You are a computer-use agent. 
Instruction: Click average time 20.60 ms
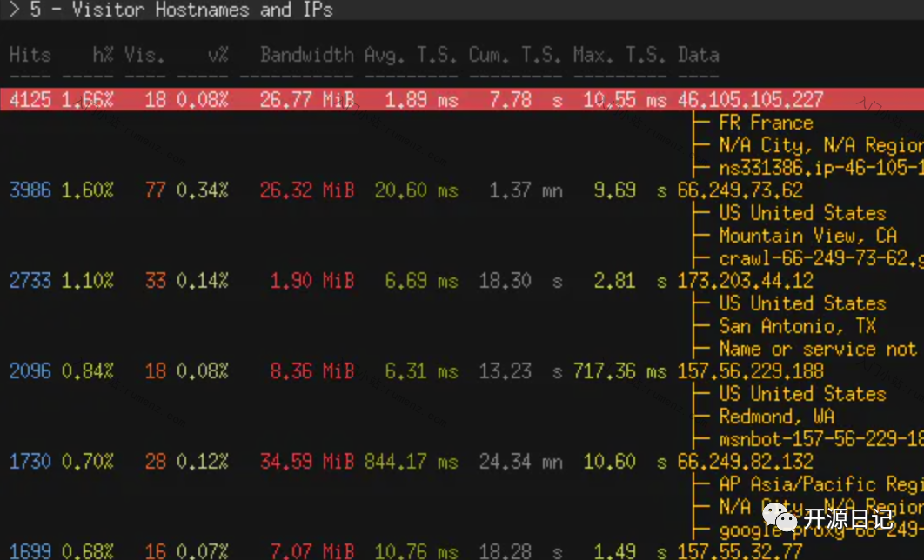(416, 190)
